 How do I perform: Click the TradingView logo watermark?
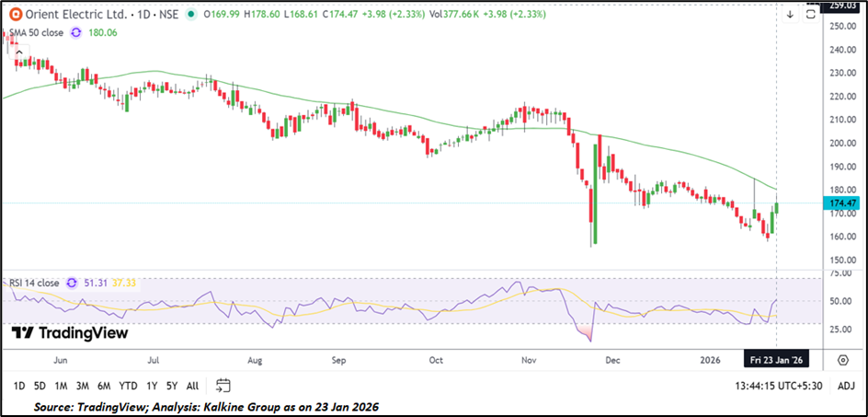(x=70, y=333)
